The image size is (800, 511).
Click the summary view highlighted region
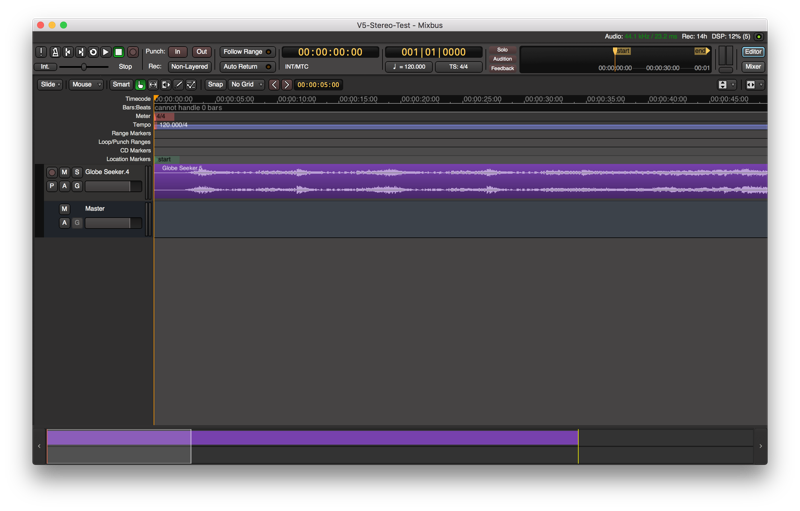click(x=119, y=447)
